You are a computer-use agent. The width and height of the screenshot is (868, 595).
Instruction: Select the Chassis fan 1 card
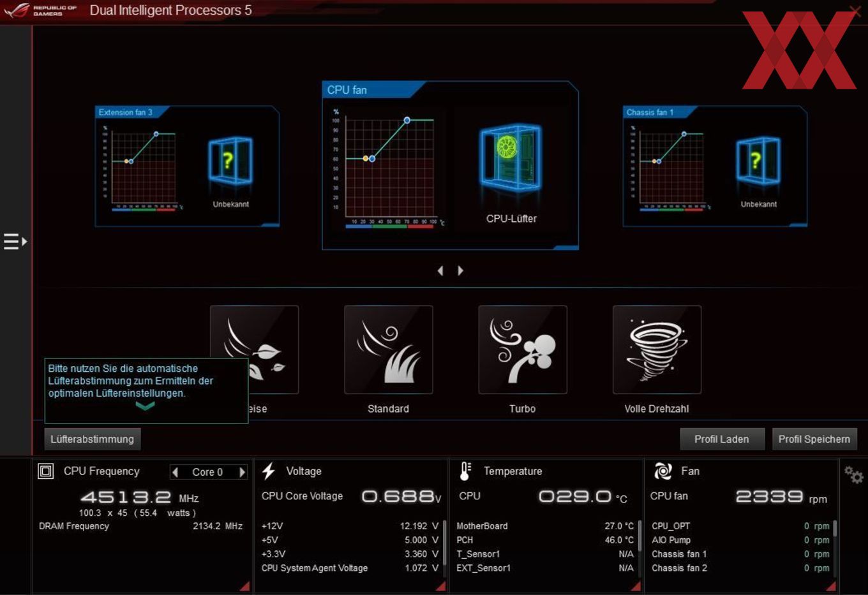pos(715,166)
